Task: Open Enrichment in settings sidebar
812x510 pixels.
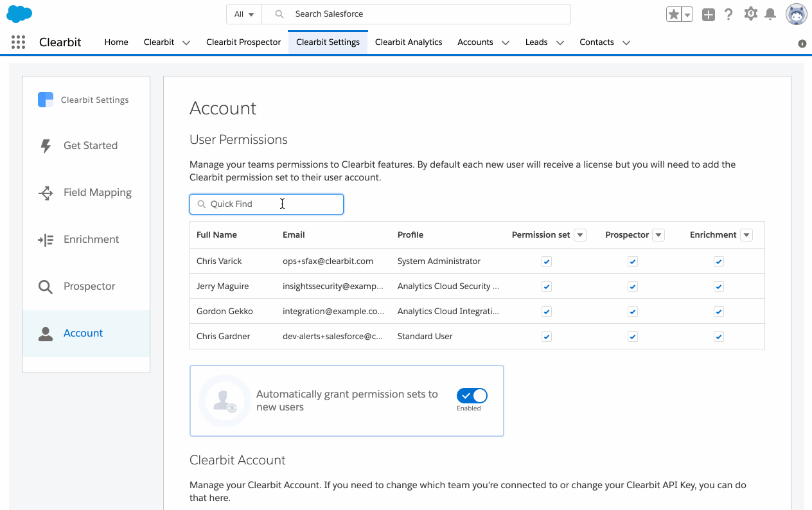Action: point(86,240)
